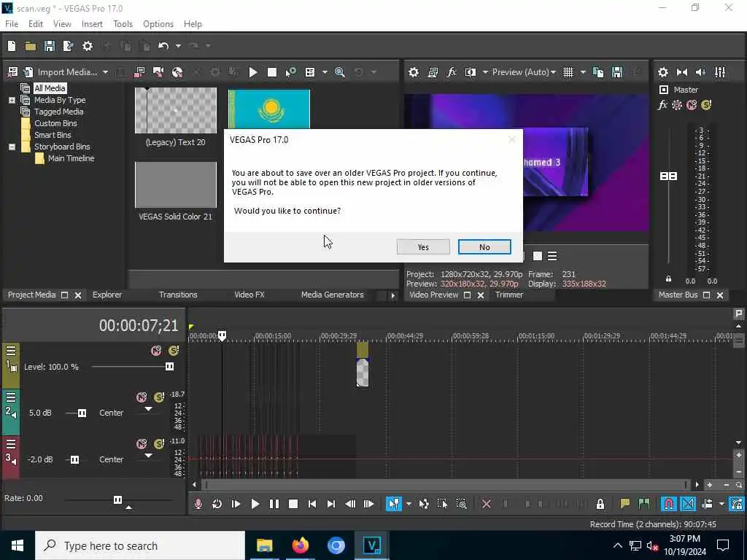
Task: Toggle preview Overlays grid icon
Action: [x=568, y=72]
